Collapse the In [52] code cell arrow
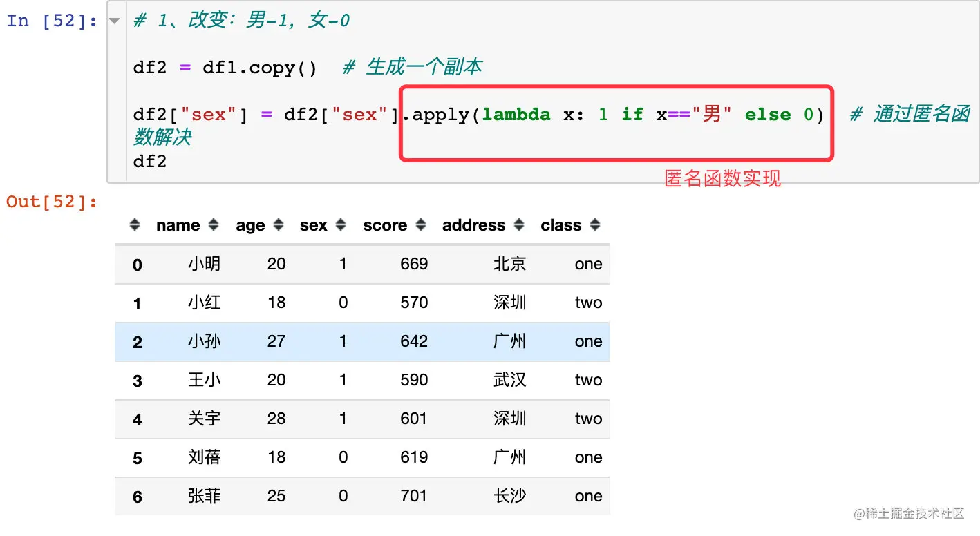The height and width of the screenshot is (536, 980). (115, 21)
